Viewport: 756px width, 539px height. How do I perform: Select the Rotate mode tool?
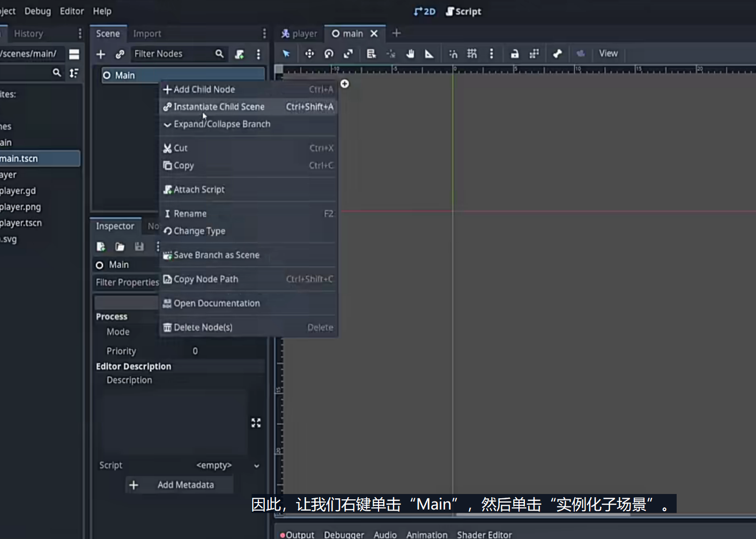point(329,54)
